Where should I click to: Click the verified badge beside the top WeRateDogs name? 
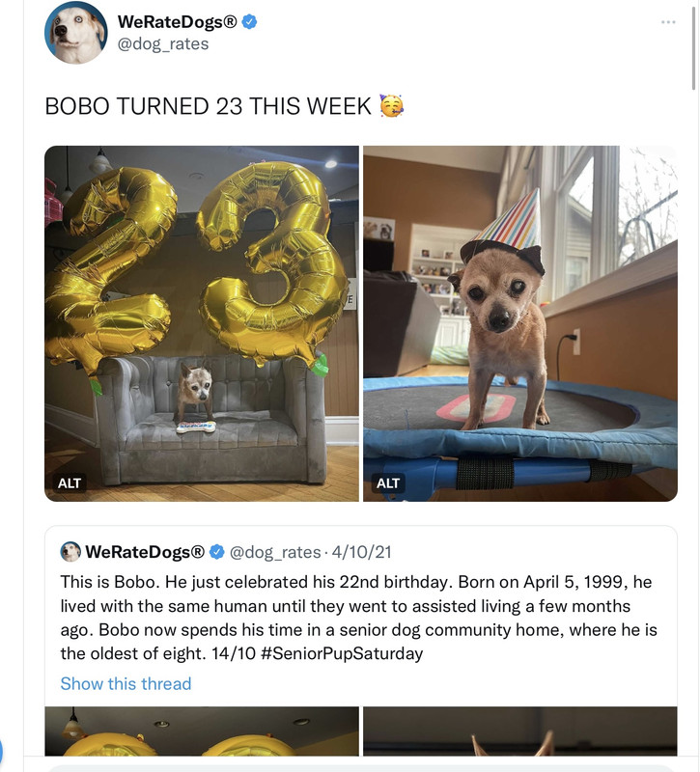248,22
